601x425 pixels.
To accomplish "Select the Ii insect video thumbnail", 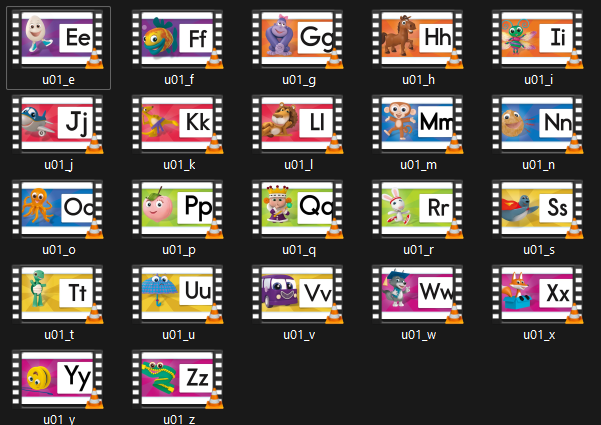I will tap(537, 39).
